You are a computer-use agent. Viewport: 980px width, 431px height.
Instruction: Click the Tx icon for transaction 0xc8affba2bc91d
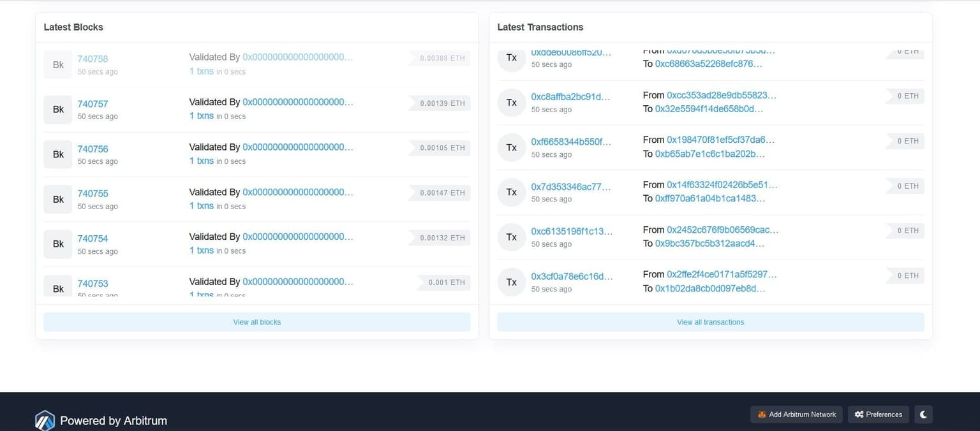[511, 103]
